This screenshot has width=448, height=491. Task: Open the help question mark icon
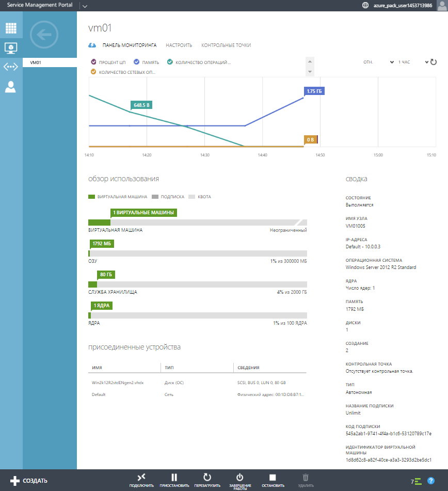[x=431, y=481]
